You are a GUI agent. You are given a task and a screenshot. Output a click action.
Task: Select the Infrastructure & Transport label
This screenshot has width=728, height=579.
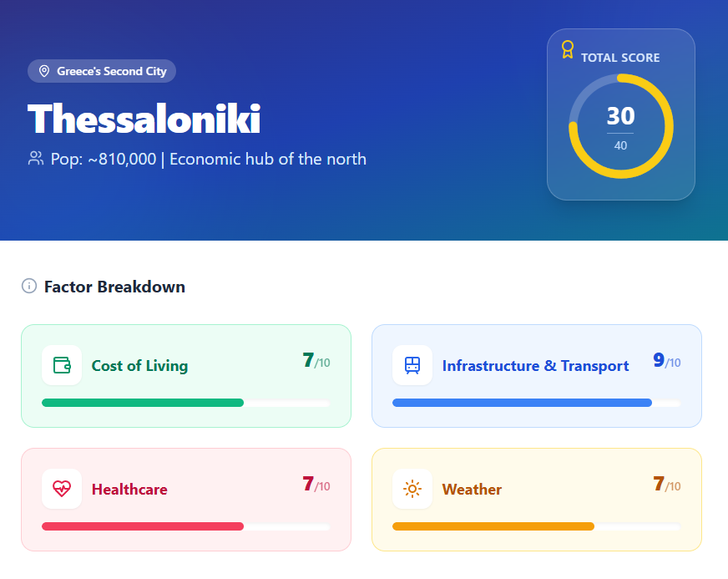[535, 366]
